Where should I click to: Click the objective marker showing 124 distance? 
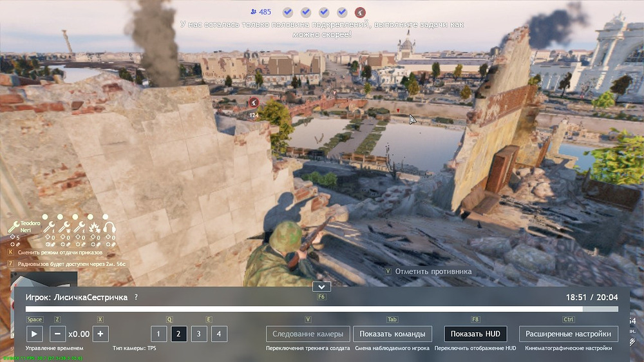pos(254,102)
